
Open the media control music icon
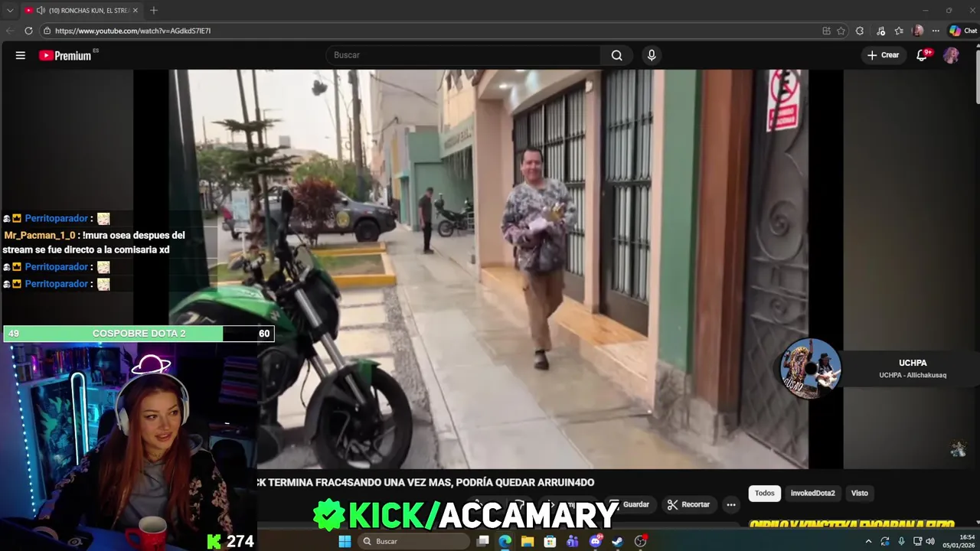pyautogui.click(x=881, y=31)
